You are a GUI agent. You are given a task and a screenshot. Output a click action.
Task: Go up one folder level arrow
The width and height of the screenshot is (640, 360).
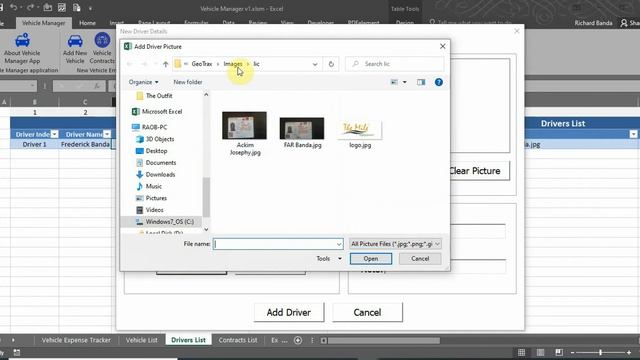tap(165, 64)
